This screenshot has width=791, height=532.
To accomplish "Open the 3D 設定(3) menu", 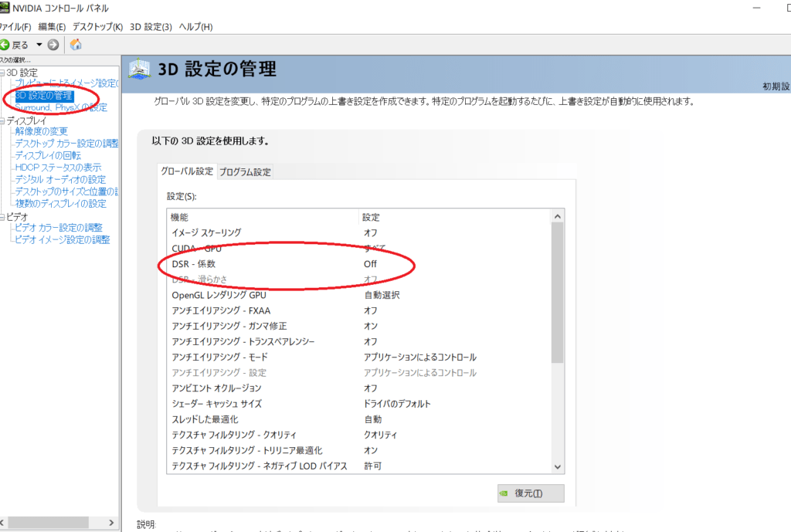I will tap(151, 27).
